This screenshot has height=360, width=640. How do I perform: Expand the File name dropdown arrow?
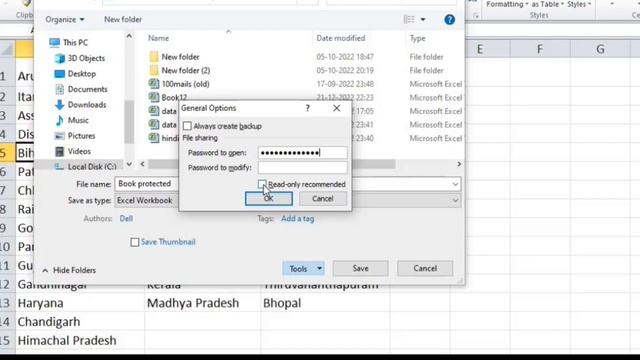point(455,184)
